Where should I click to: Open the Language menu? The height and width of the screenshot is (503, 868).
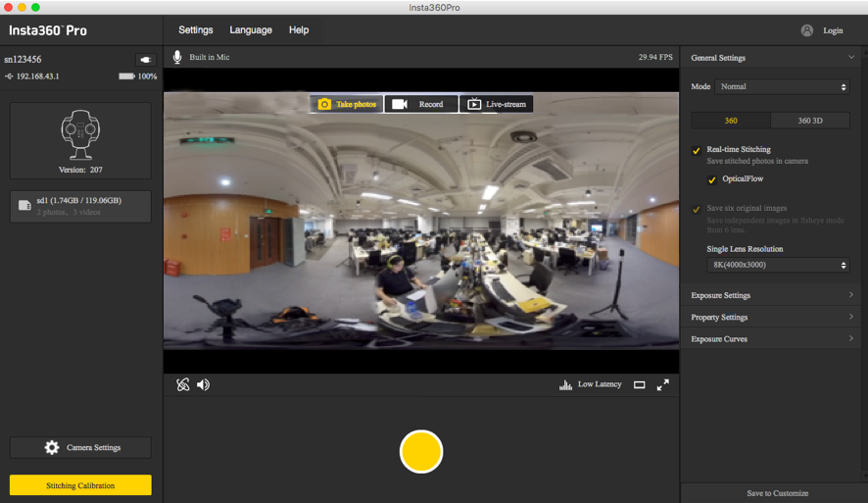[x=251, y=30]
